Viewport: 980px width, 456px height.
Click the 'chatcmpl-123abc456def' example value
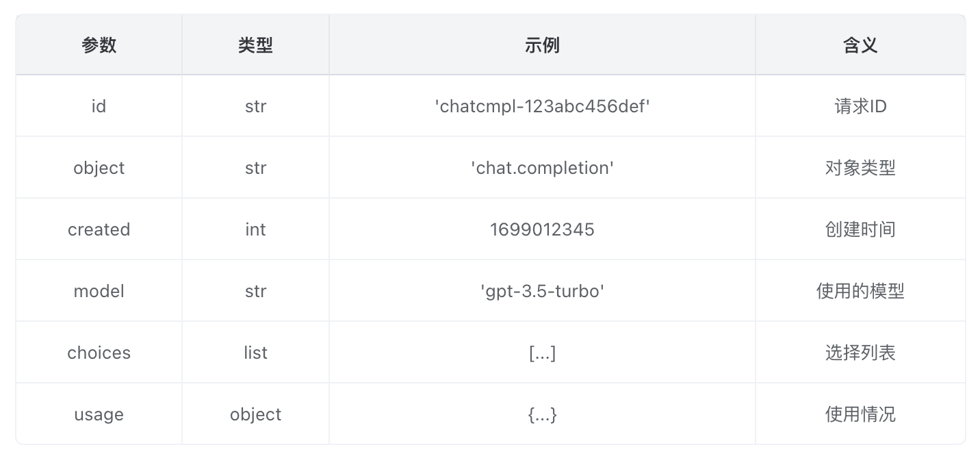tap(542, 106)
